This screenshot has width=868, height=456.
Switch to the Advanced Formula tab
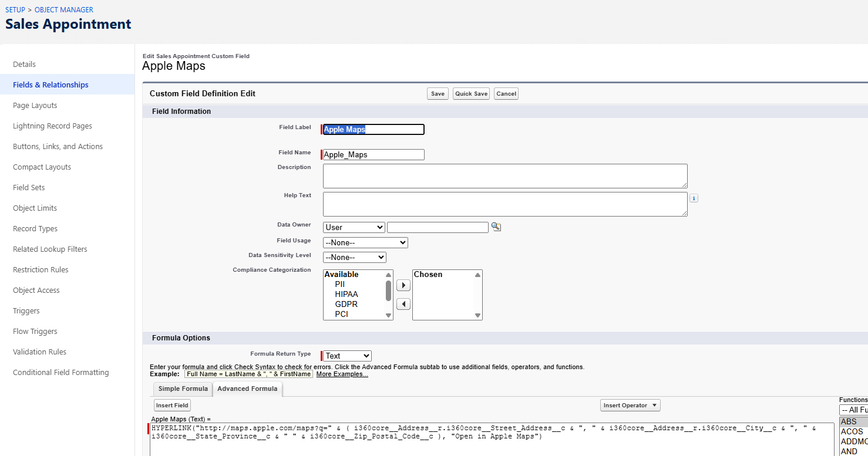247,389
